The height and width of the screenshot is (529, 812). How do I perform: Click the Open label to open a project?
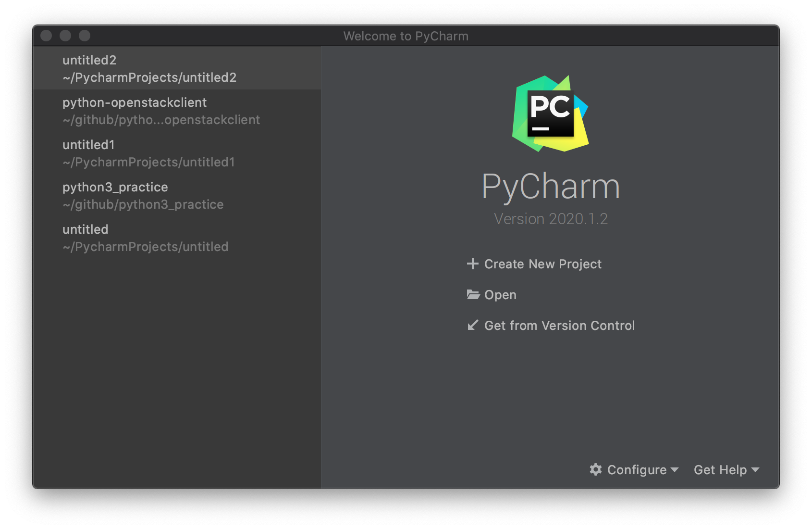tap(500, 295)
